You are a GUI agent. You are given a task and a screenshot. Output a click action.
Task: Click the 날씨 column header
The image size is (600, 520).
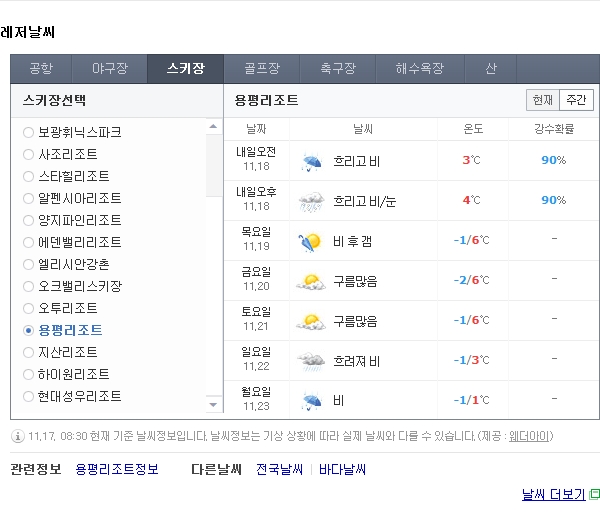363,129
